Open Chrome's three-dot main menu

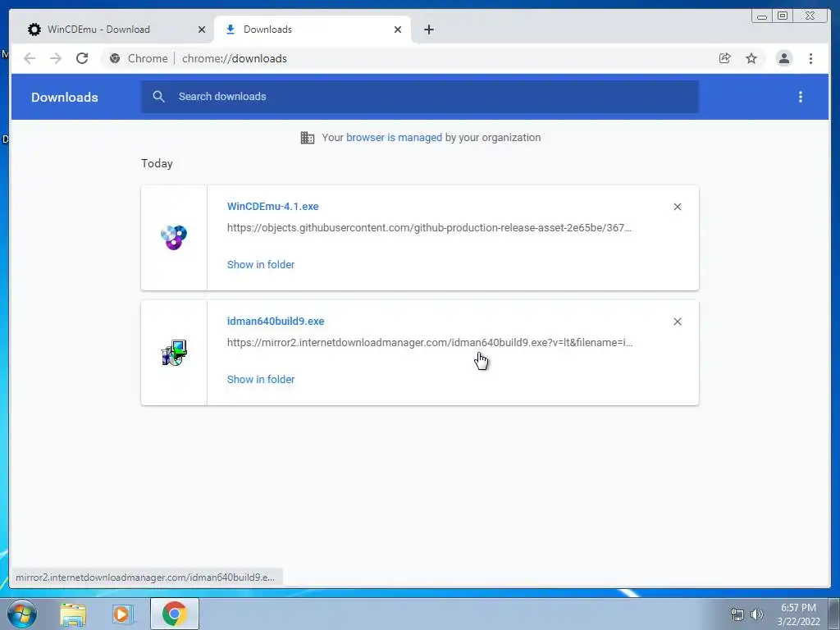point(810,58)
